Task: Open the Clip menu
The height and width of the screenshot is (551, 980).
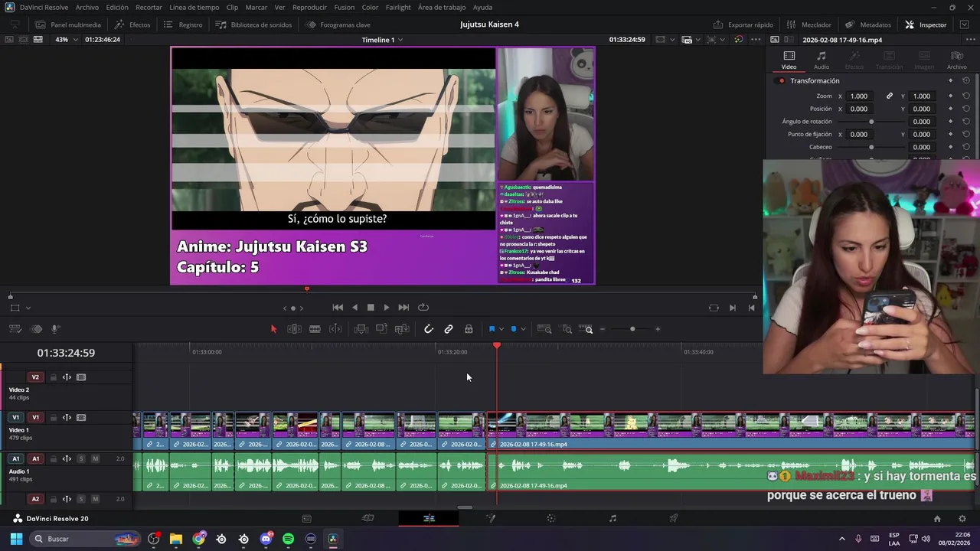Action: pyautogui.click(x=232, y=7)
